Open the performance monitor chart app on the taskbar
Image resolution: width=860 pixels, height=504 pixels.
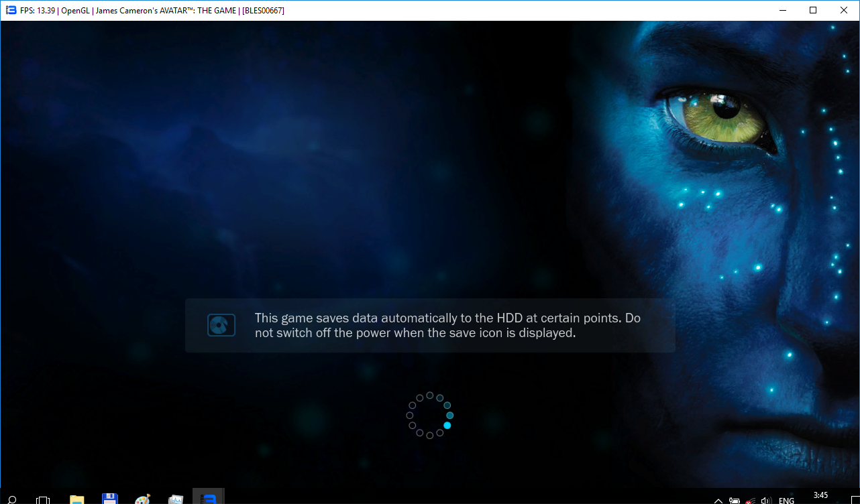tap(176, 499)
